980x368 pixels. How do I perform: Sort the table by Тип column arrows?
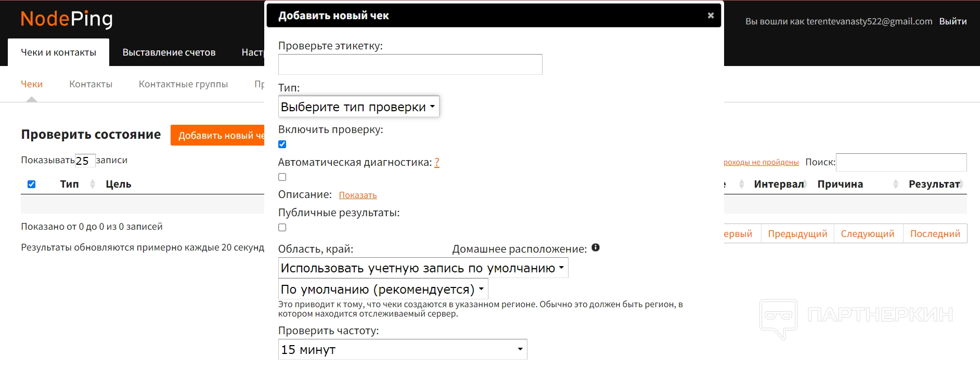click(93, 184)
